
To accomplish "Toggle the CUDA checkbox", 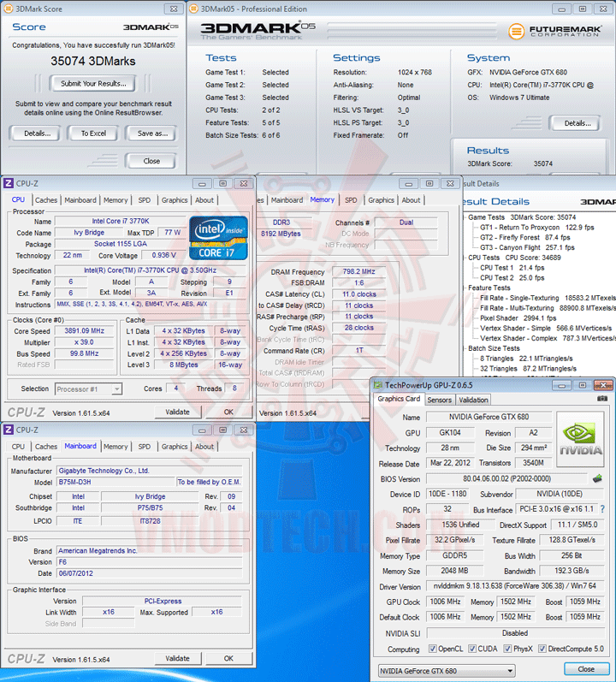I will tap(472, 649).
